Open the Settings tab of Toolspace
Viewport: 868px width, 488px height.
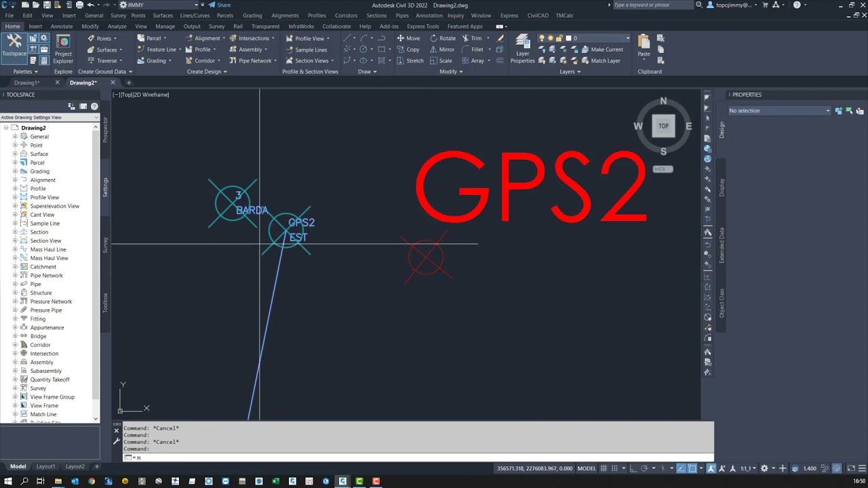pyautogui.click(x=105, y=187)
